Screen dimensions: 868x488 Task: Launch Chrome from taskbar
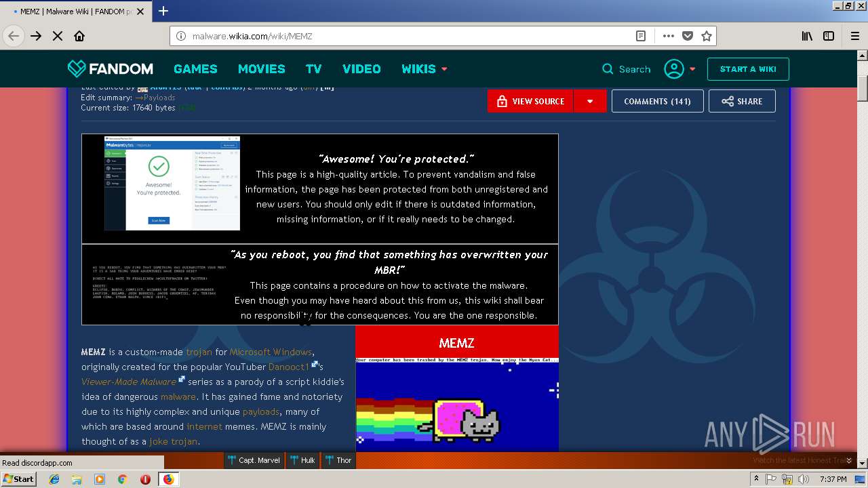point(122,479)
